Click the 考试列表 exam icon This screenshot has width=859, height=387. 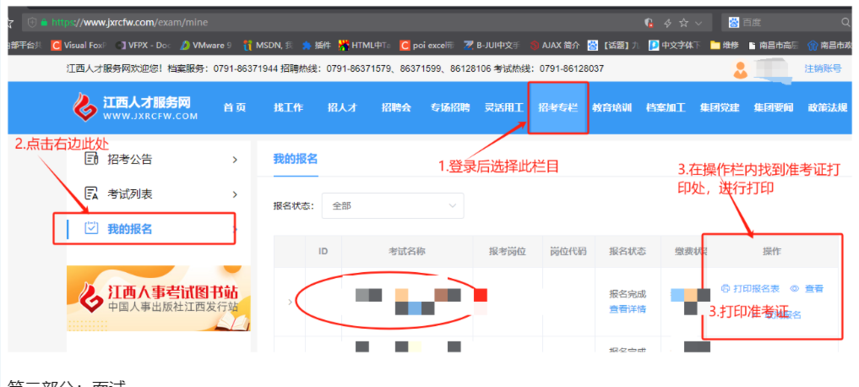pyautogui.click(x=91, y=194)
